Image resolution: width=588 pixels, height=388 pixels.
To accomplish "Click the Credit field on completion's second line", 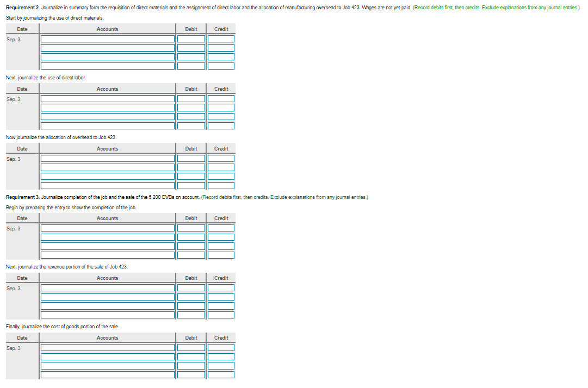I will click(221, 236).
